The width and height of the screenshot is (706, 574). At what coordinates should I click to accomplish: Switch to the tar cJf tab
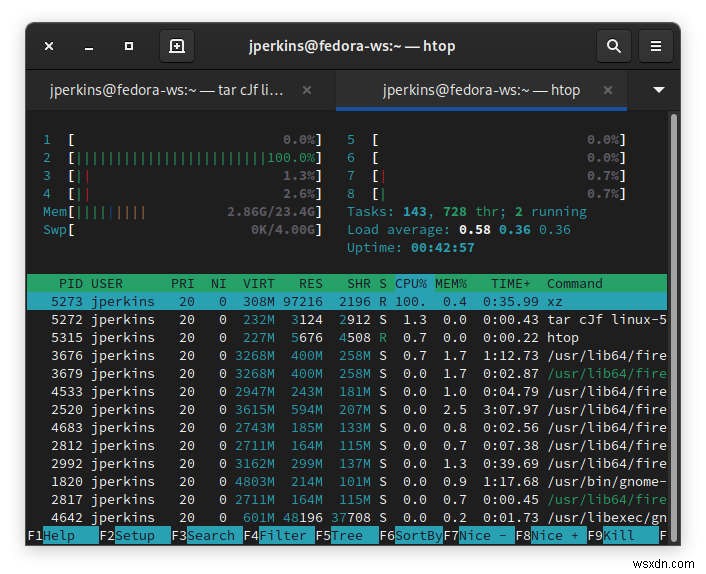coord(181,90)
